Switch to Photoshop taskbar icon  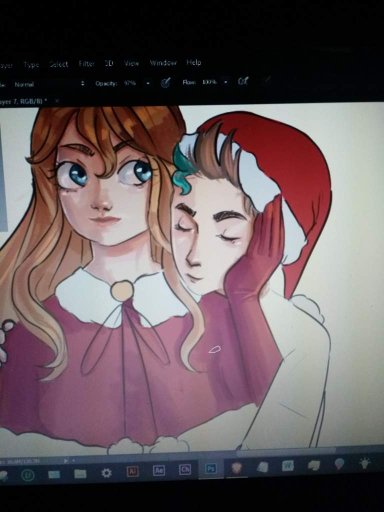pos(211,469)
